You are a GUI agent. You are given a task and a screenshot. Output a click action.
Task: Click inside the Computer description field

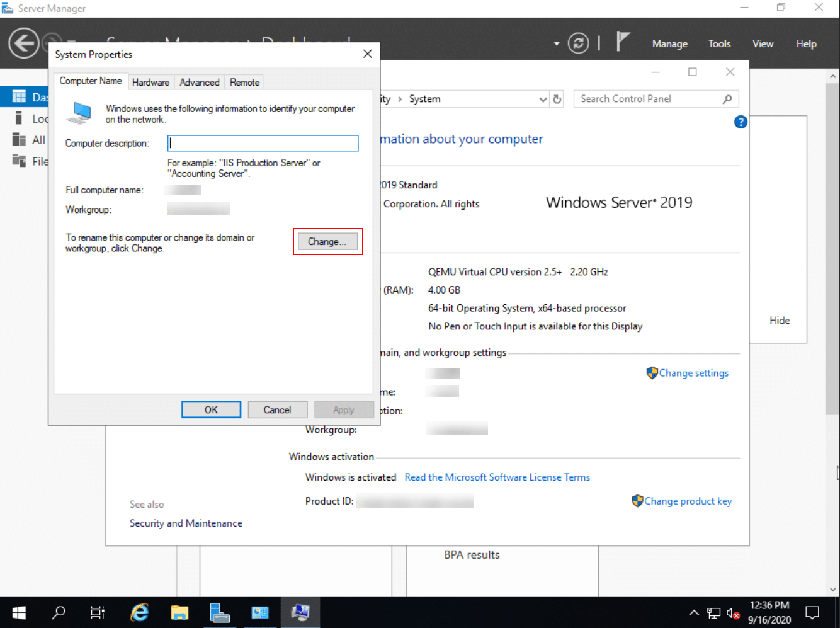point(263,143)
